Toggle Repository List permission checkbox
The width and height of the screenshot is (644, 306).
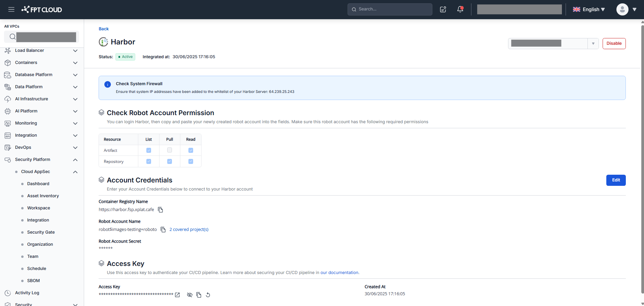click(x=149, y=162)
